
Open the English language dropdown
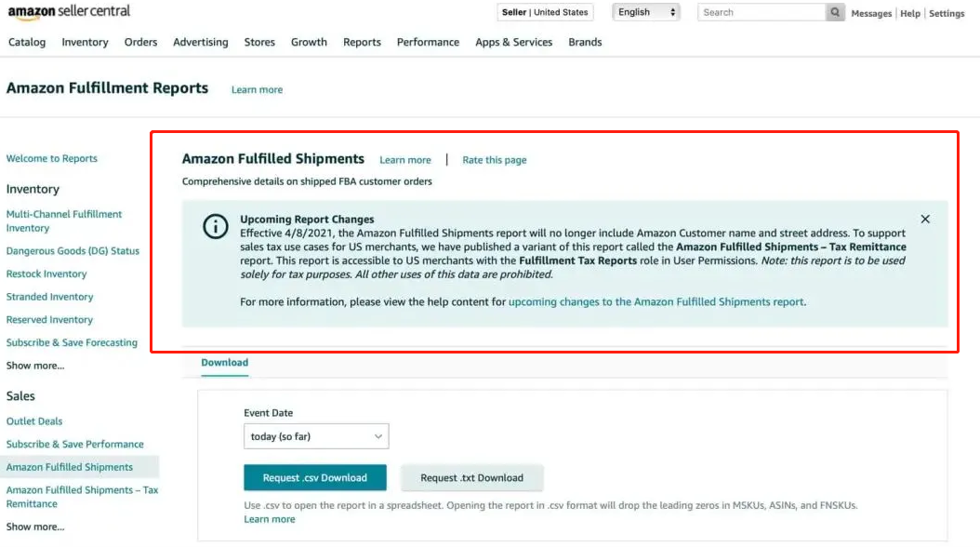pyautogui.click(x=646, y=12)
